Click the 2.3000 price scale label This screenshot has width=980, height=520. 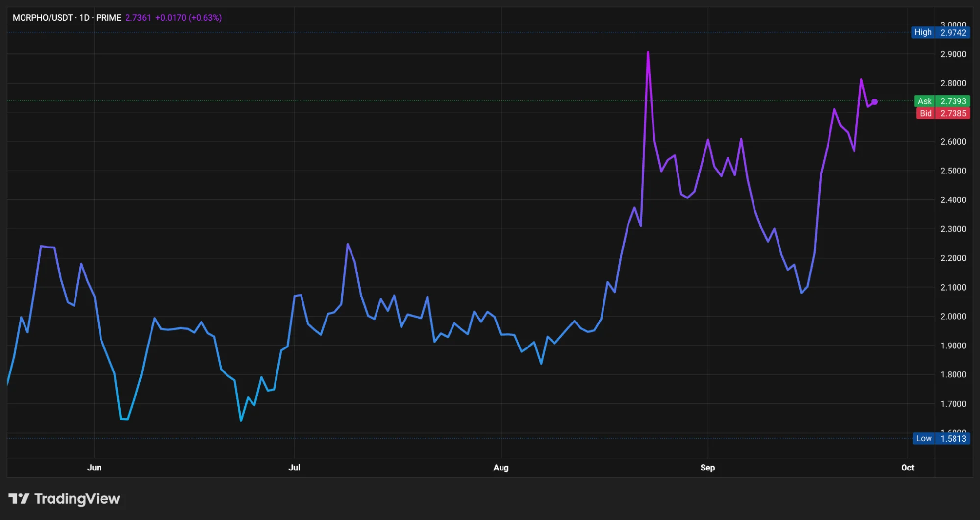pos(953,229)
